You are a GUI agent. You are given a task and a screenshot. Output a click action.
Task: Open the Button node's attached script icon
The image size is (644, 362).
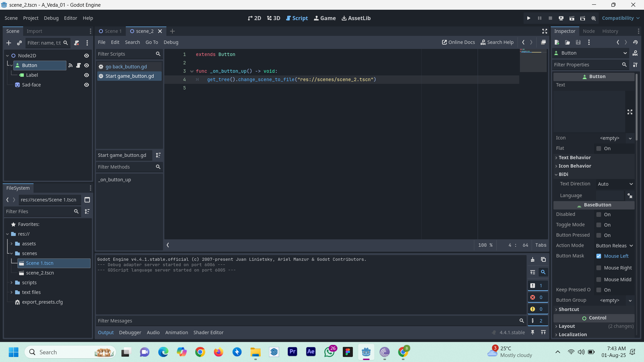click(78, 65)
